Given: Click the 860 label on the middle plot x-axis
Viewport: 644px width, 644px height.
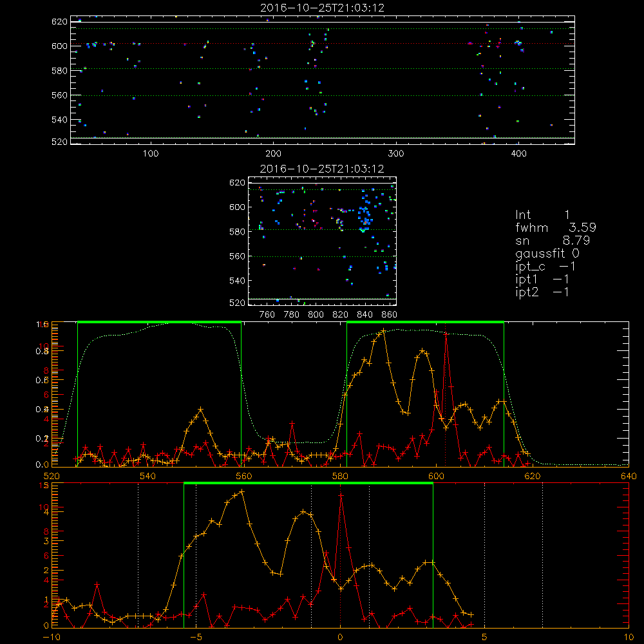Looking at the screenshot, I should (x=390, y=315).
